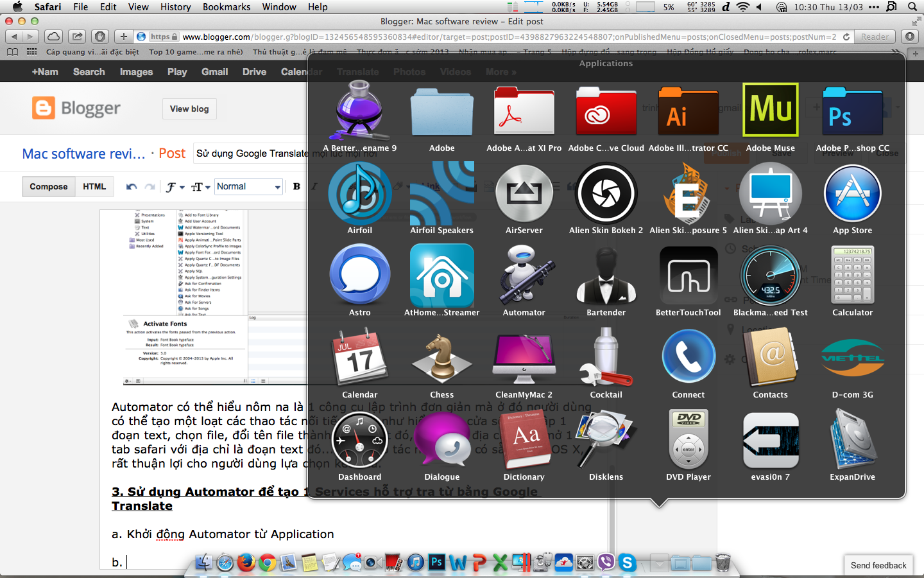924x578 pixels.
Task: Launch BetterTouchTool
Action: pos(689,276)
